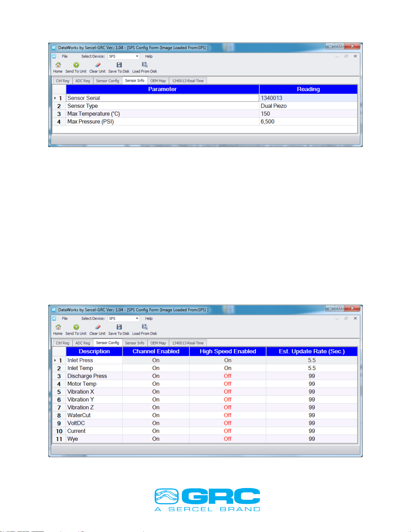Click the Description column header
The width and height of the screenshot is (411, 532).
(x=94, y=351)
